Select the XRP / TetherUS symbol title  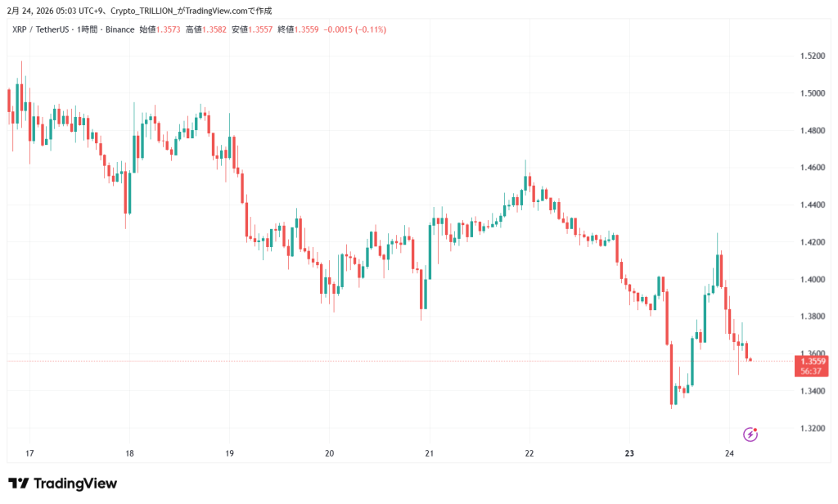pyautogui.click(x=40, y=29)
